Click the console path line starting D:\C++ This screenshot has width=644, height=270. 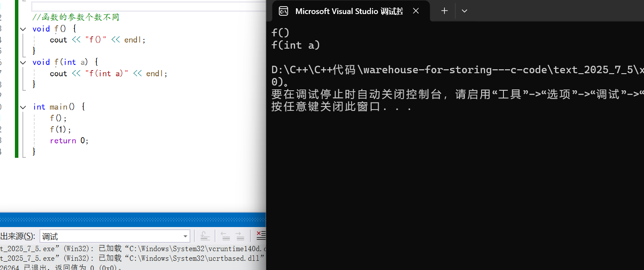pyautogui.click(x=457, y=70)
